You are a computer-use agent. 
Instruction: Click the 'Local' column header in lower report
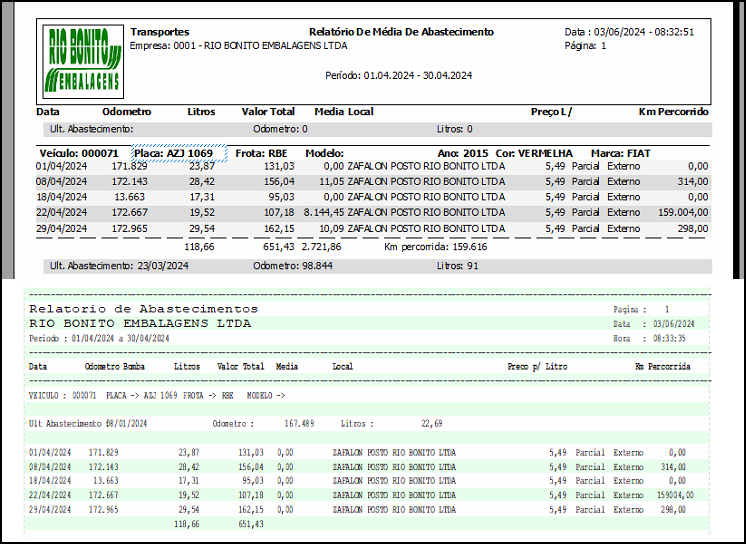(x=343, y=366)
